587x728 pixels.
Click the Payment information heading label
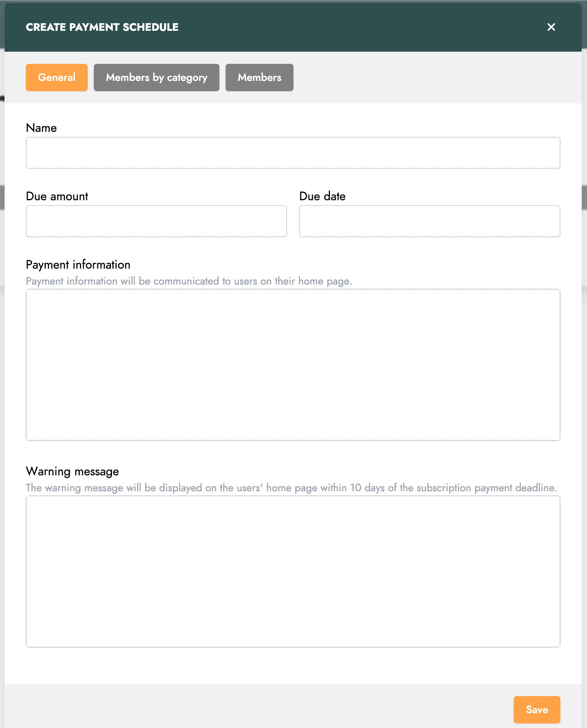click(78, 265)
